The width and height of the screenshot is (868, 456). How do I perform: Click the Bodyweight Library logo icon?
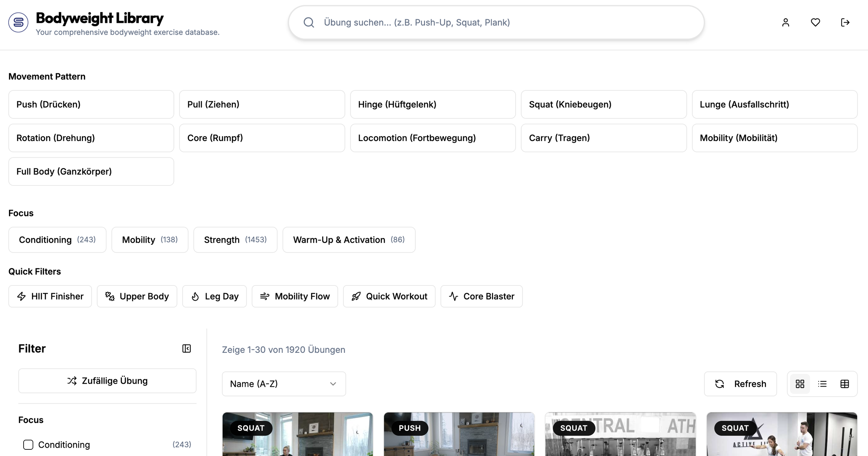(x=18, y=23)
